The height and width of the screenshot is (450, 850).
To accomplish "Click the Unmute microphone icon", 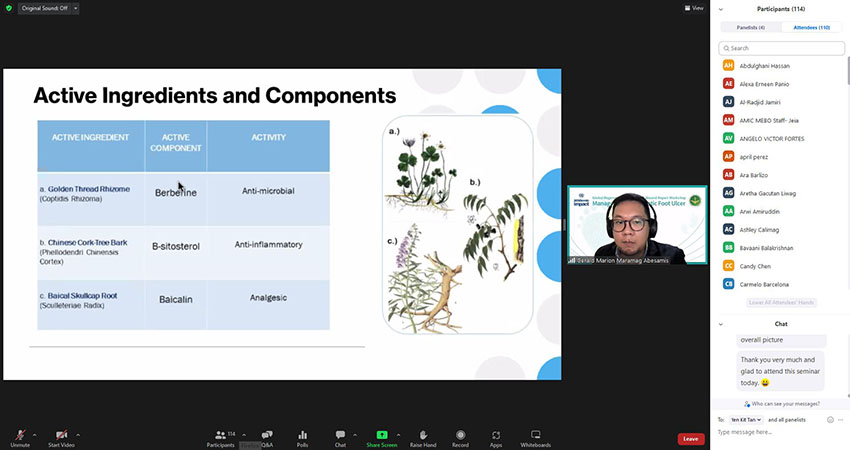I will [19, 435].
